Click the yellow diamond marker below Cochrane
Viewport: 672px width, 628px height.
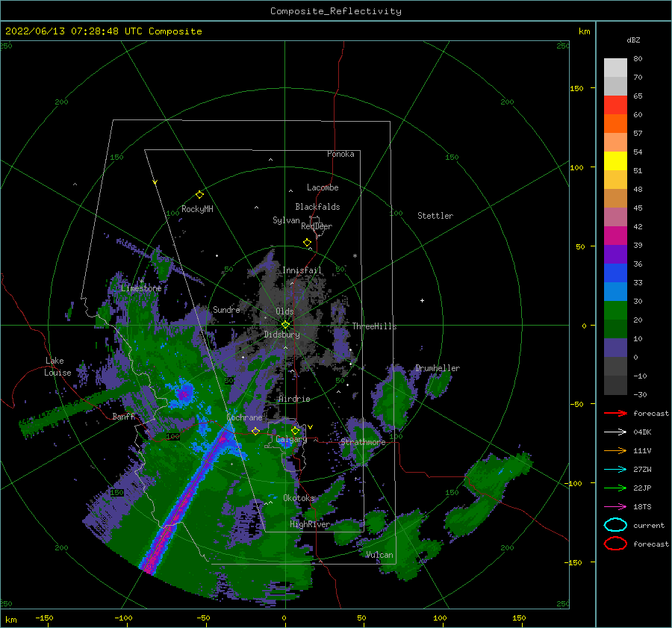click(256, 431)
